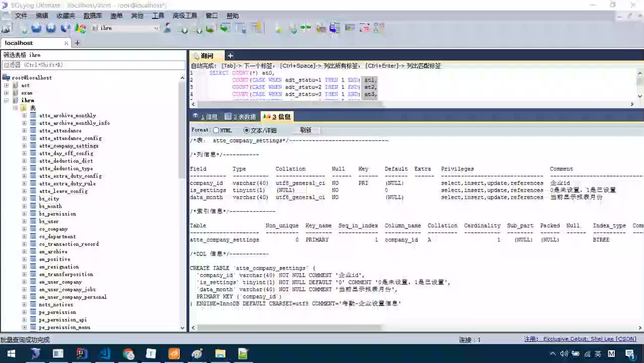
Task: Select the em_user_company_jobs table
Action: (x=67, y=289)
